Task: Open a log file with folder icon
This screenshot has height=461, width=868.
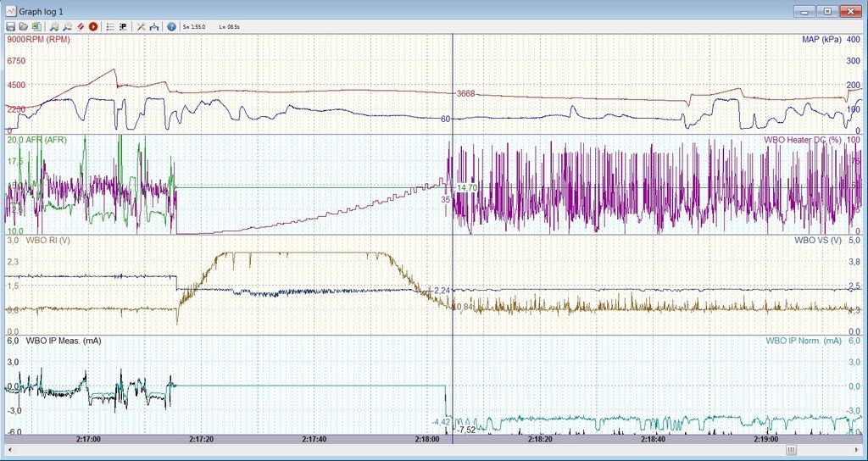Action: click(x=23, y=27)
